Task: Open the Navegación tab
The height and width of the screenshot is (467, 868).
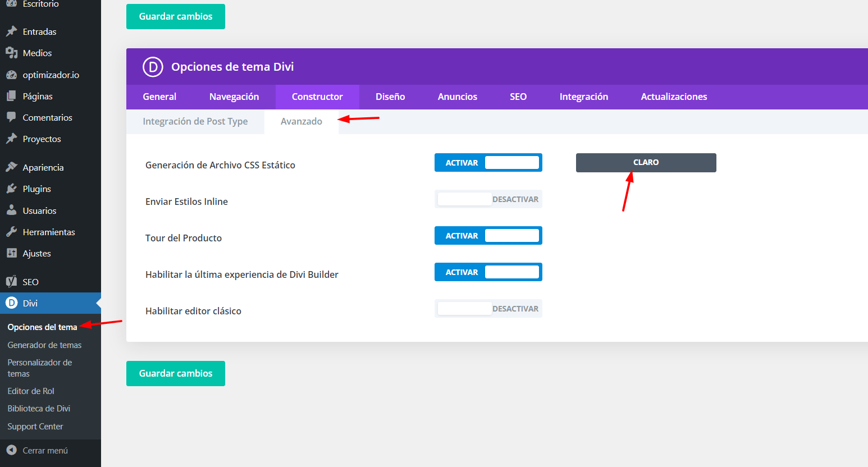Action: (x=234, y=97)
